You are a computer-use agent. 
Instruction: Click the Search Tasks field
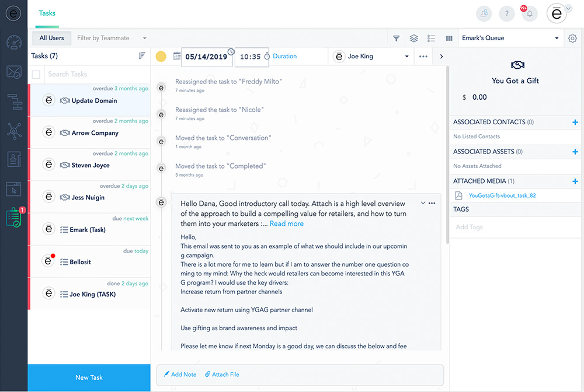click(x=97, y=75)
